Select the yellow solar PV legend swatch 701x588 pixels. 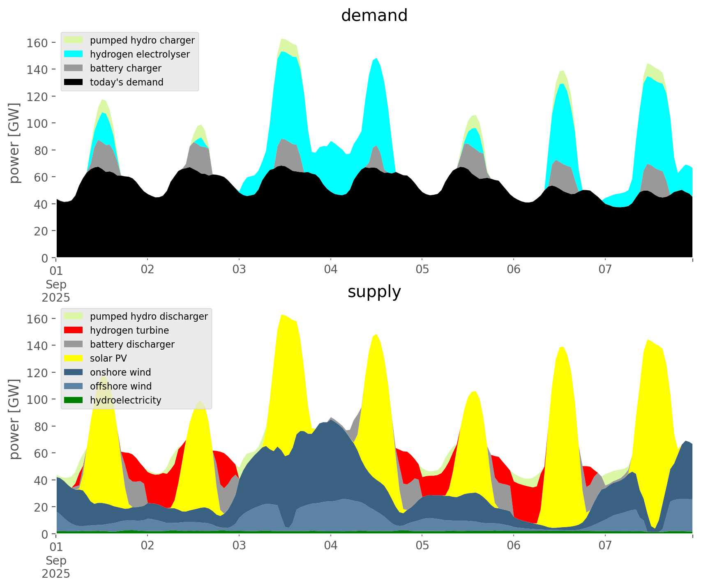(74, 358)
